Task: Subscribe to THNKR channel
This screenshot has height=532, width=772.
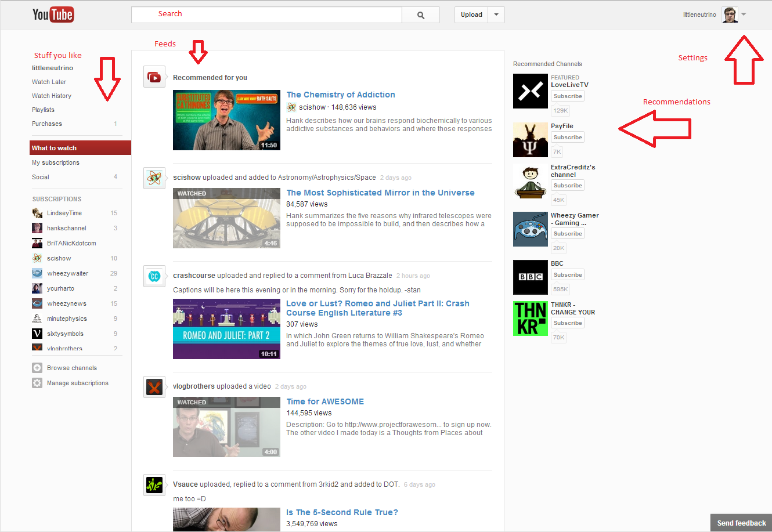Action: coord(567,323)
